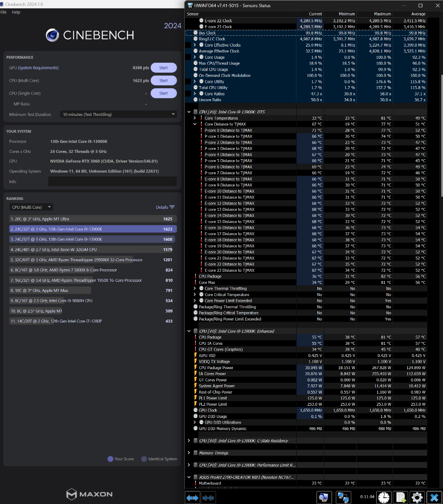Collapse the CPU DTS sensor group
443x504 pixels.
click(x=189, y=112)
